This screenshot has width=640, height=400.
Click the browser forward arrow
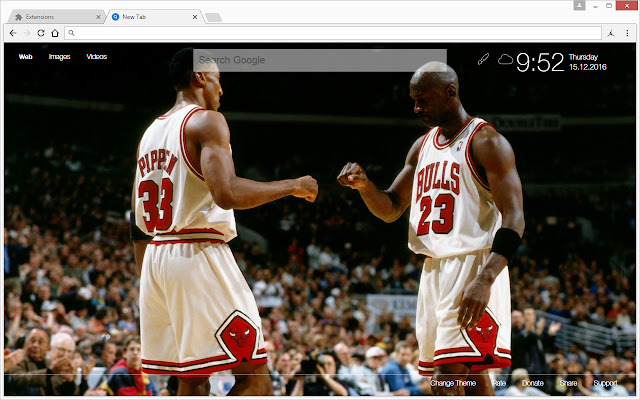click(27, 33)
